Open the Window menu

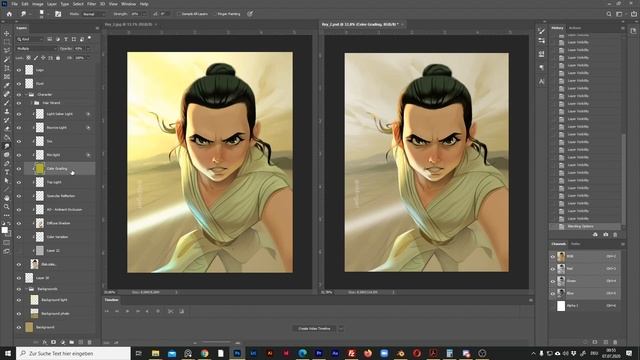click(128, 4)
